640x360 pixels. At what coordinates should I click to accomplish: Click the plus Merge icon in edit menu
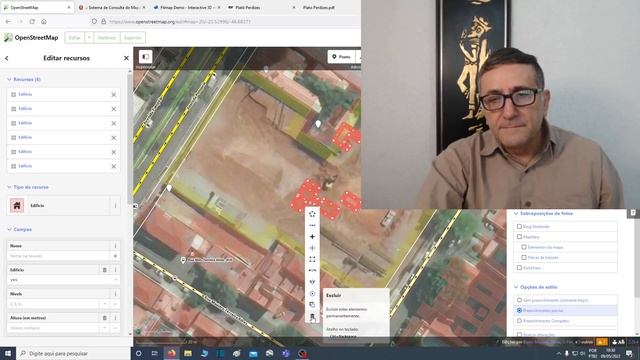click(x=312, y=237)
